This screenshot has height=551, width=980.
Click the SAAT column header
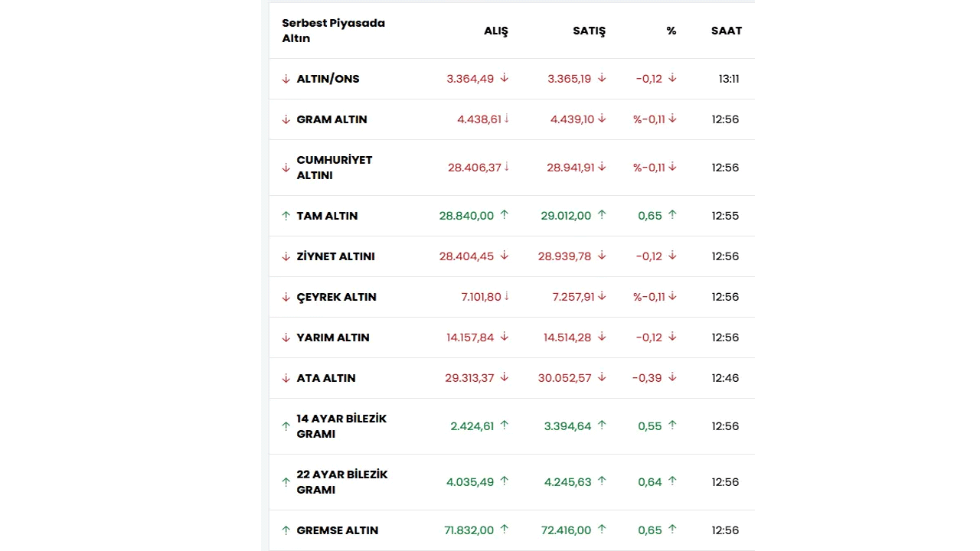pyautogui.click(x=726, y=31)
